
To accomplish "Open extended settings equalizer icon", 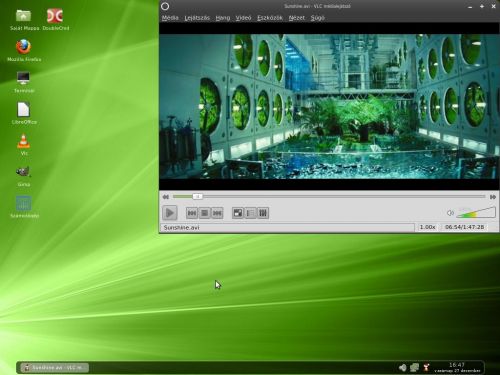I will [263, 213].
